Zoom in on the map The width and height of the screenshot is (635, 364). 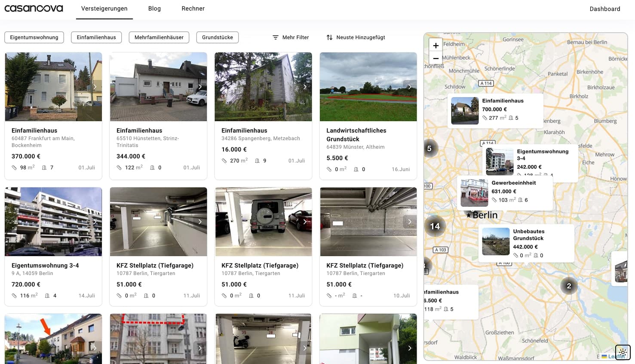(x=436, y=45)
